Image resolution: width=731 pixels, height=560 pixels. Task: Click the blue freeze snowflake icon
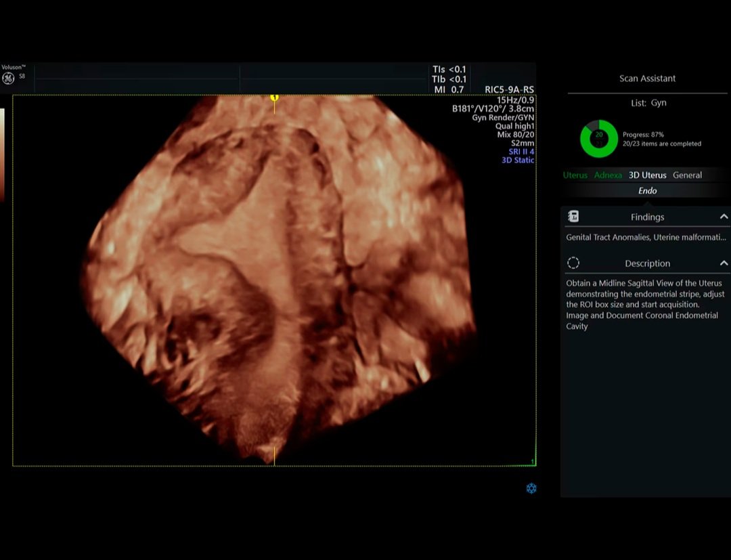(531, 488)
